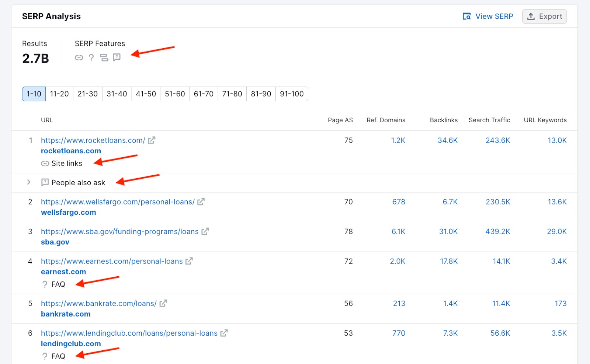590x364 pixels.
Task: Open the sba.gov/funding-programs/loans URL link
Action: pos(120,231)
